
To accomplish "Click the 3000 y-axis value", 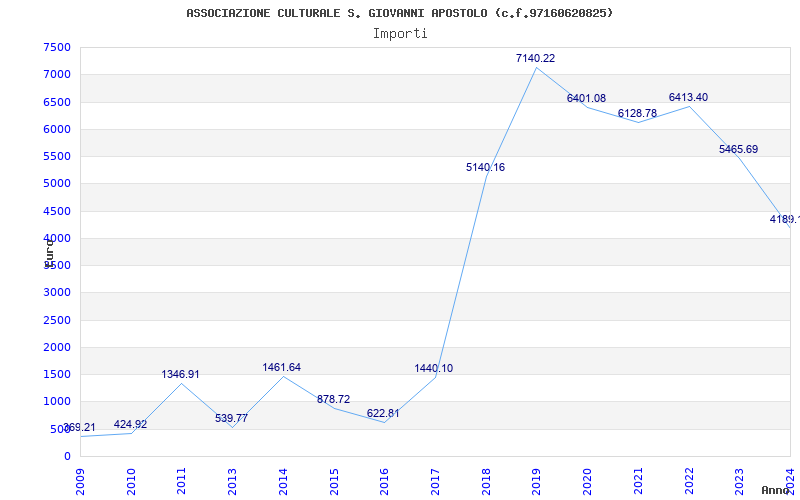I will 57,293.
